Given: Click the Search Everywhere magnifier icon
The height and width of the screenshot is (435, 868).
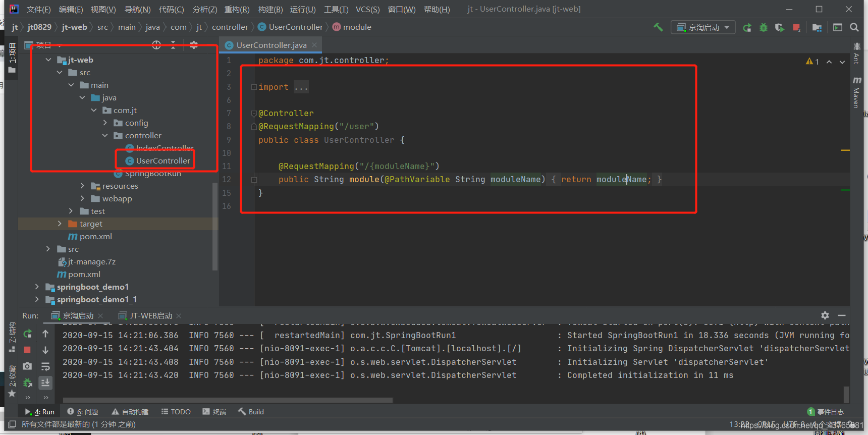Looking at the screenshot, I should (x=854, y=27).
